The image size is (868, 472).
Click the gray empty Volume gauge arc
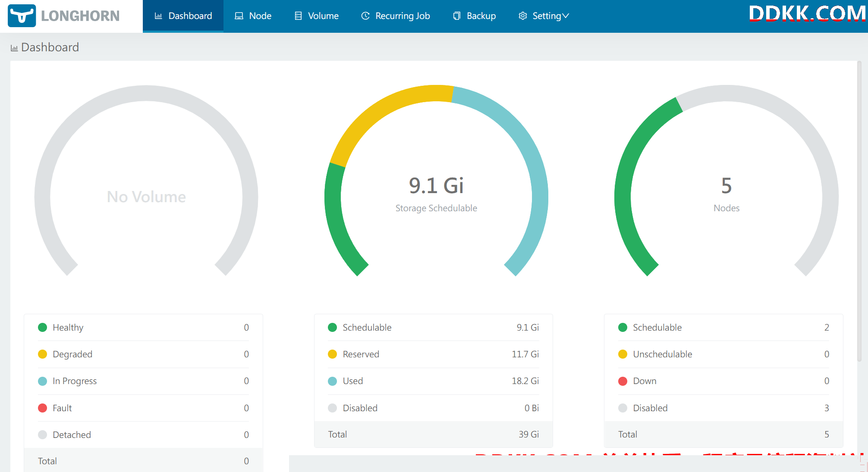tap(146, 93)
